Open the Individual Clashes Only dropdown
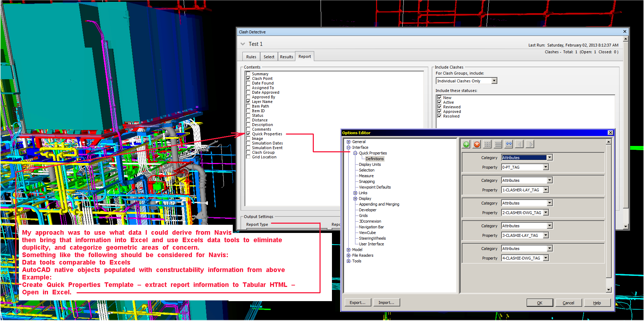 pyautogui.click(x=494, y=81)
